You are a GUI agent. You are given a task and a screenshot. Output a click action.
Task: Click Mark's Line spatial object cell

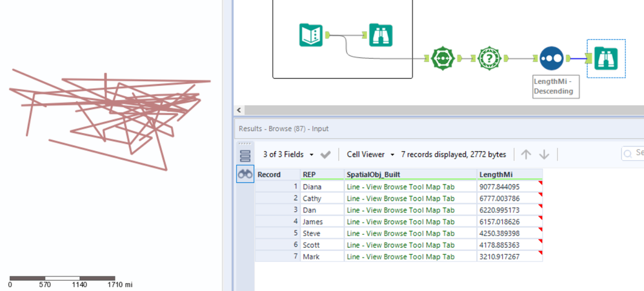(x=410, y=257)
